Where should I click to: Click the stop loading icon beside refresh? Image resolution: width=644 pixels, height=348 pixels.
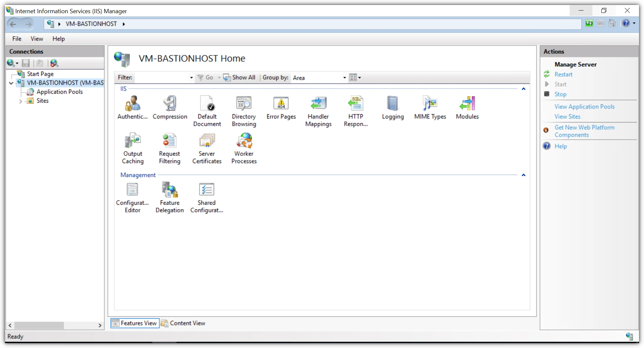pyautogui.click(x=600, y=23)
